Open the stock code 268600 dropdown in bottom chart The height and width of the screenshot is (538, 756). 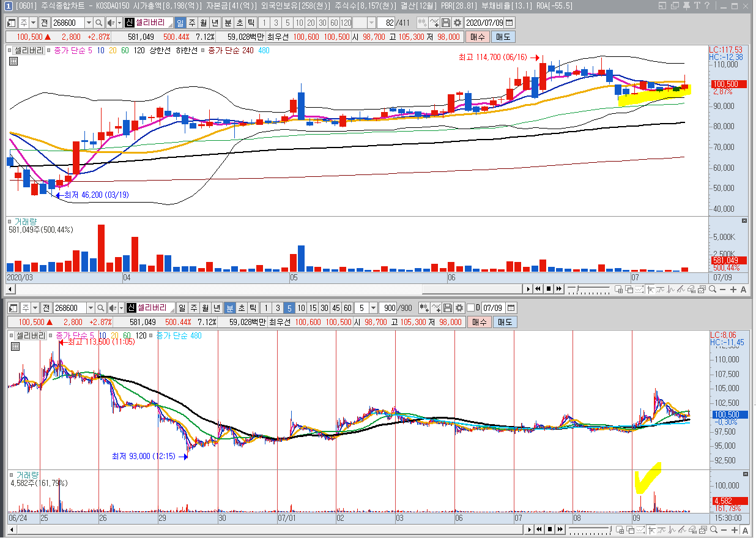(91, 307)
